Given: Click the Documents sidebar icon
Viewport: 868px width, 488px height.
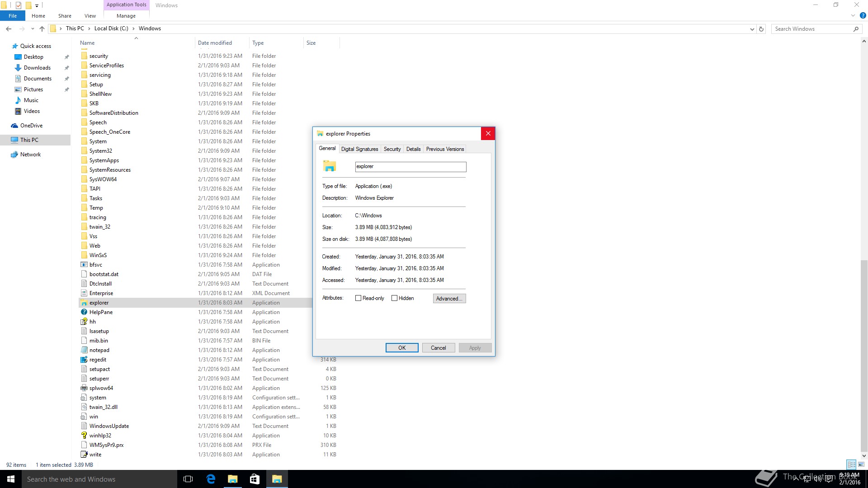Looking at the screenshot, I should coord(18,79).
